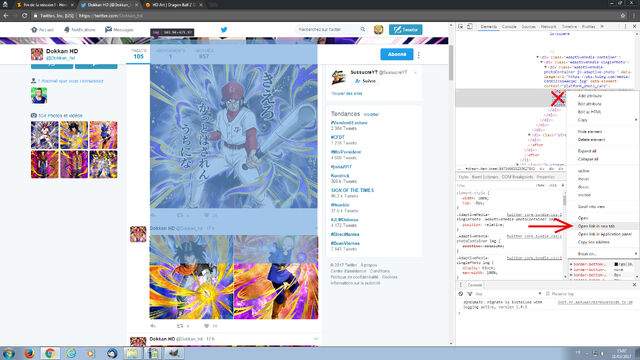
Task: Click the Abonné following button
Action: pos(397,54)
